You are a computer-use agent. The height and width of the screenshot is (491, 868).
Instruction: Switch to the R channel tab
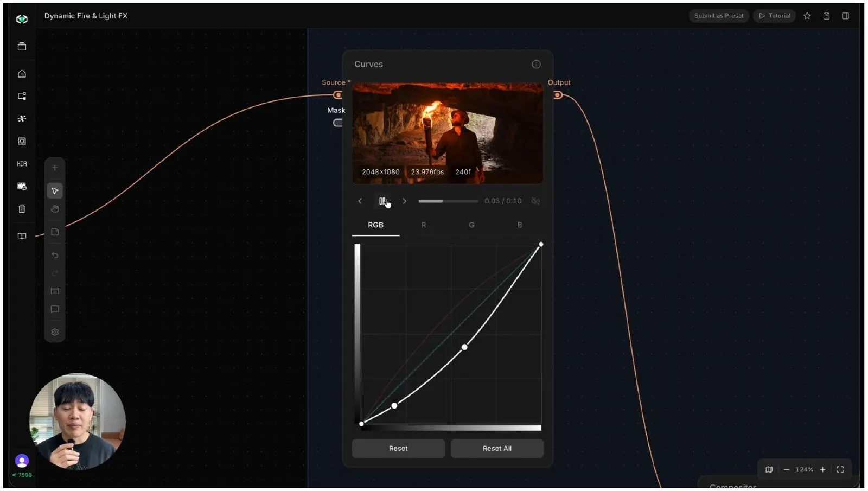pos(424,225)
